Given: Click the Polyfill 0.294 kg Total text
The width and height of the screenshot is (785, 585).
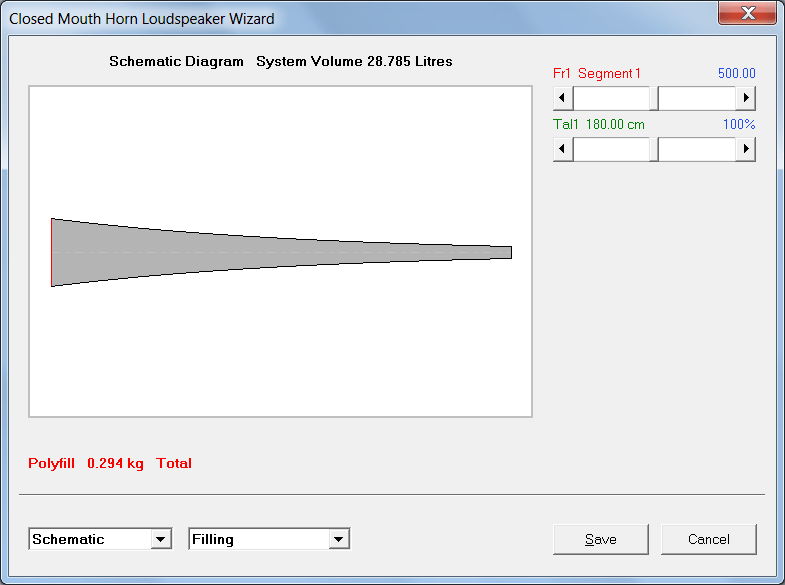Looking at the screenshot, I should coord(110,463).
